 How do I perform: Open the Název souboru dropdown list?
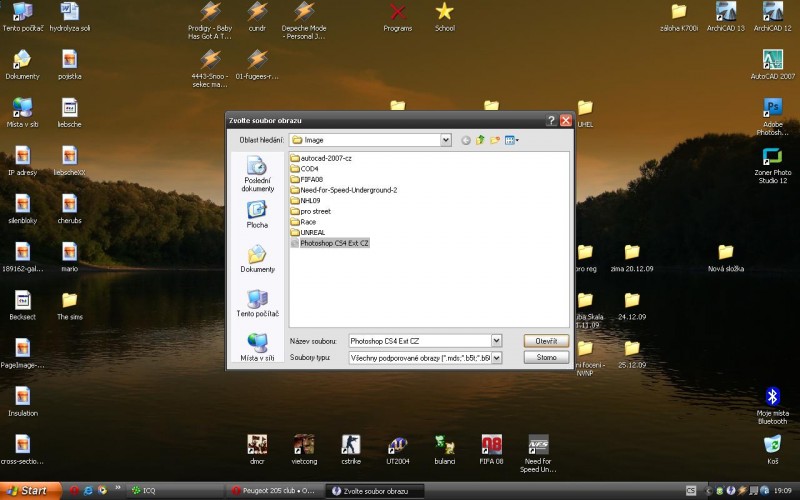[x=496, y=341]
